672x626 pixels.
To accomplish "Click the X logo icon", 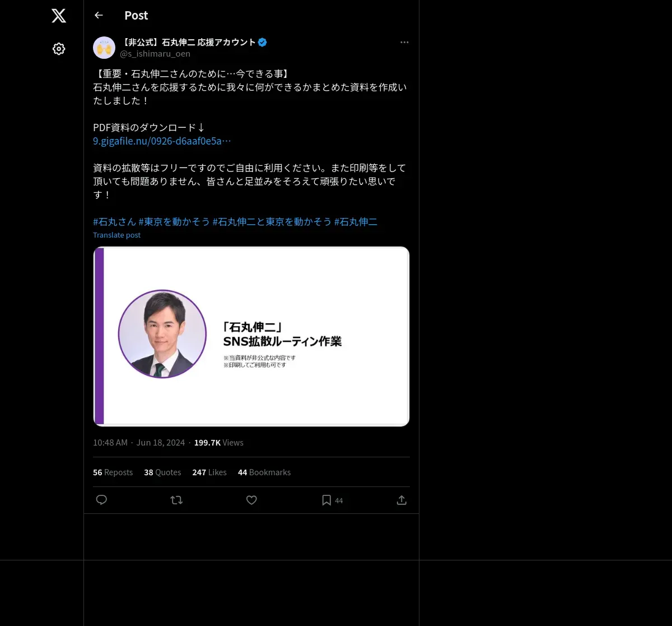I will pos(59,16).
